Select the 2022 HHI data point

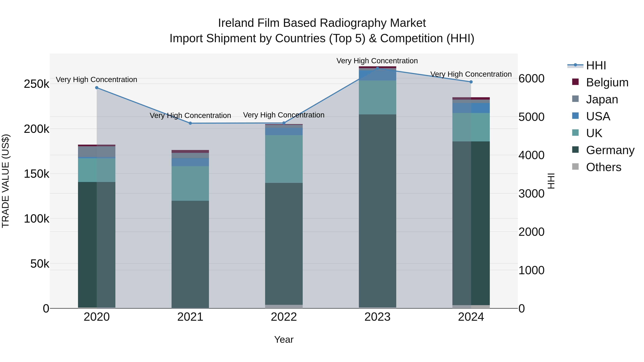[284, 123]
